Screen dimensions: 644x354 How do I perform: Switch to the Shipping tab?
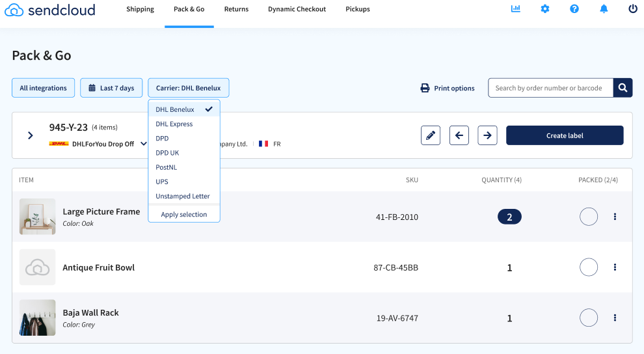140,9
